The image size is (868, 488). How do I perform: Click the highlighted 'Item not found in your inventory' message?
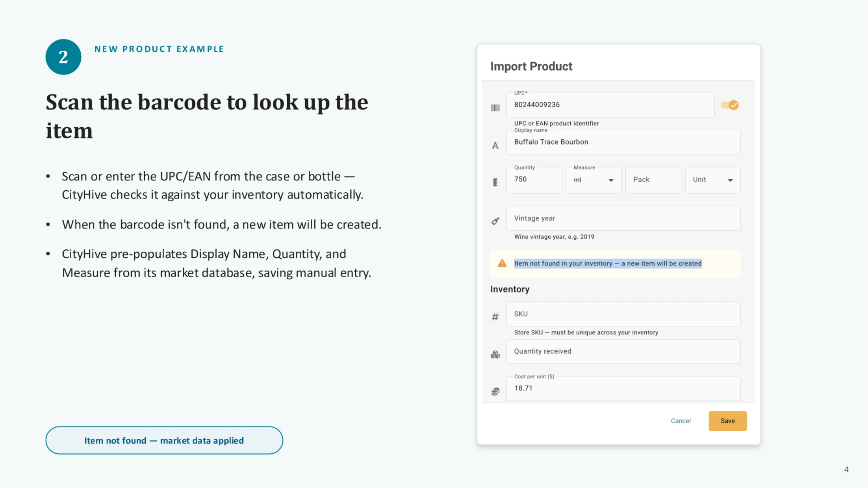coord(608,264)
